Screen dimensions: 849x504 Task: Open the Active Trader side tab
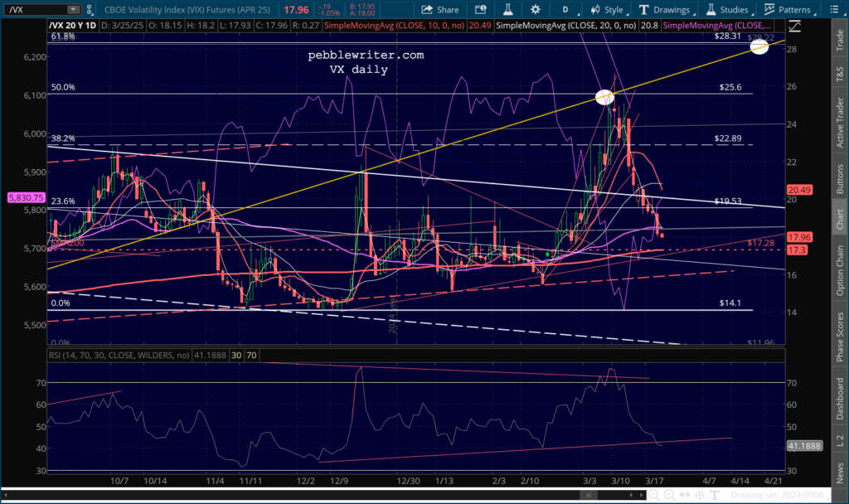click(840, 123)
